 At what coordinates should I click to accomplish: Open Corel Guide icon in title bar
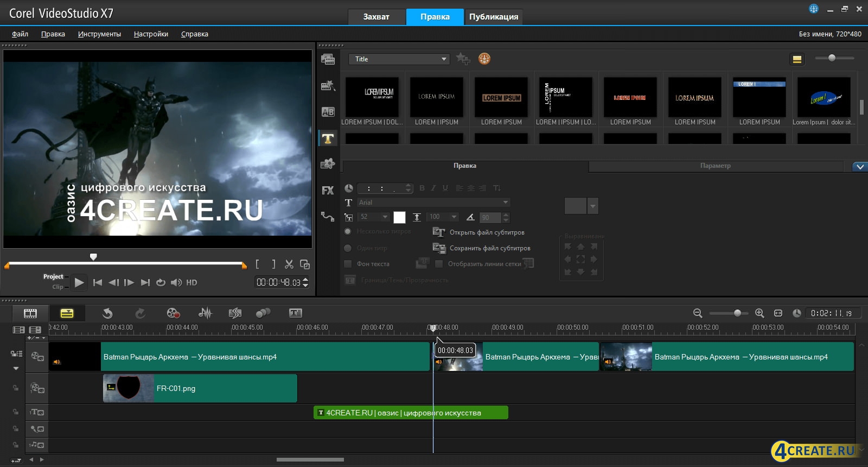click(x=814, y=9)
